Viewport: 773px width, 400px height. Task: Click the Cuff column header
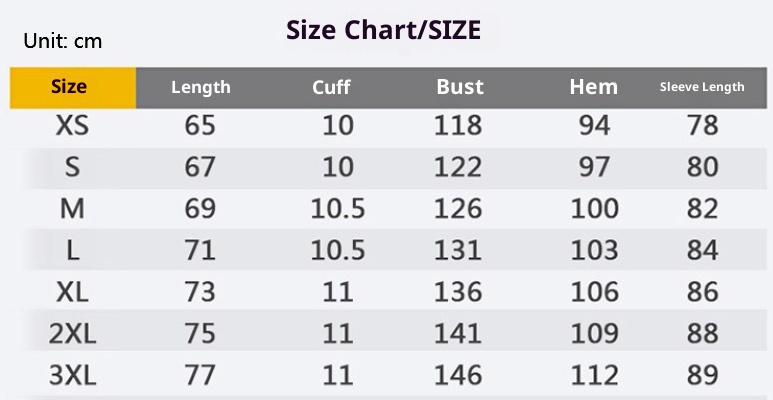331,87
